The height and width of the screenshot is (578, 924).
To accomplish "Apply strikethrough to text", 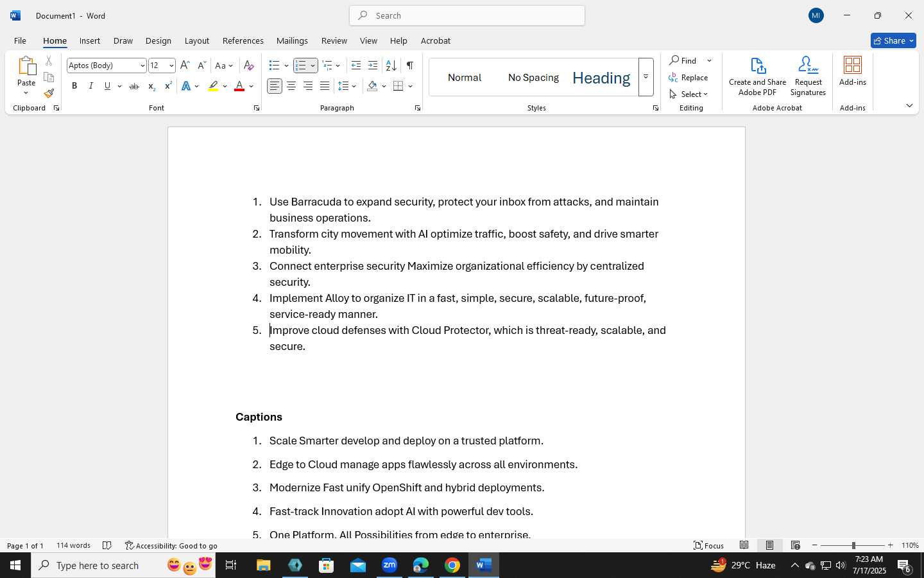I will pyautogui.click(x=134, y=86).
